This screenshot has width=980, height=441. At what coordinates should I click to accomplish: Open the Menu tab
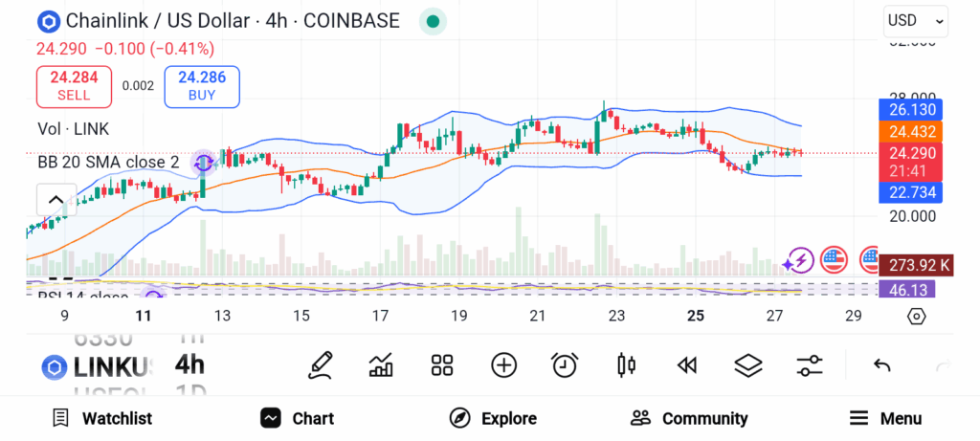coord(885,418)
